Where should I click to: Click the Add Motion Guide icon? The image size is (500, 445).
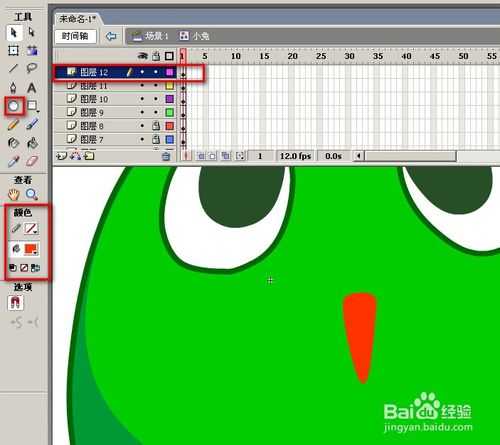pyautogui.click(x=76, y=156)
